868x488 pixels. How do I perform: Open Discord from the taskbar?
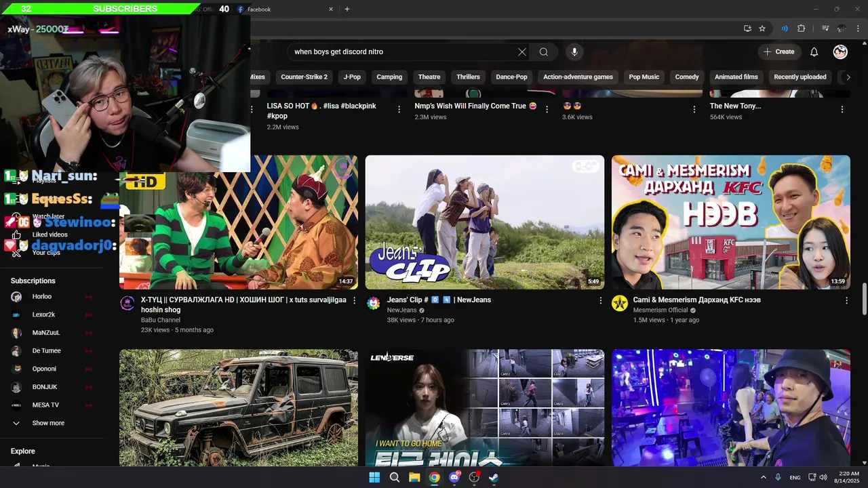coord(454,477)
